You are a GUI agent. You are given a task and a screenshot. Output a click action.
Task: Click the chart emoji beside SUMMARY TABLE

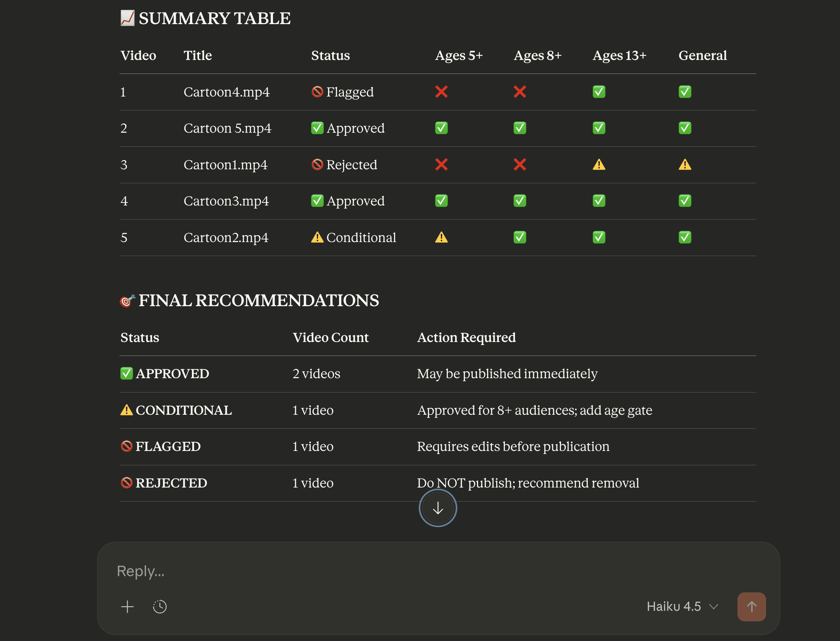127,18
